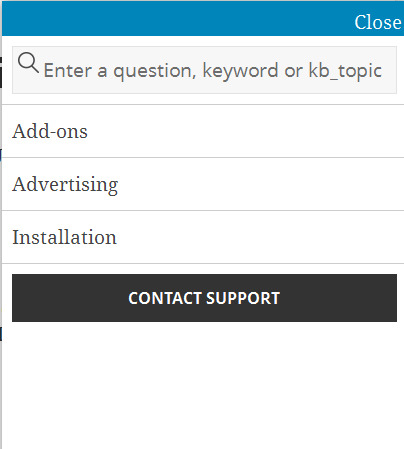Viewport: 404px width, 449px height.
Task: Click the kb_topic placeholder text box
Action: click(204, 70)
